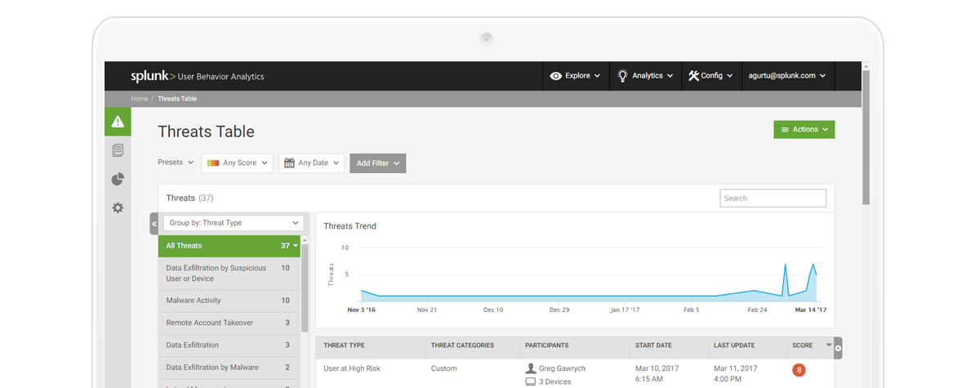Click the Greg Gawrych participant name
This screenshot has height=388, width=980.
pos(562,368)
